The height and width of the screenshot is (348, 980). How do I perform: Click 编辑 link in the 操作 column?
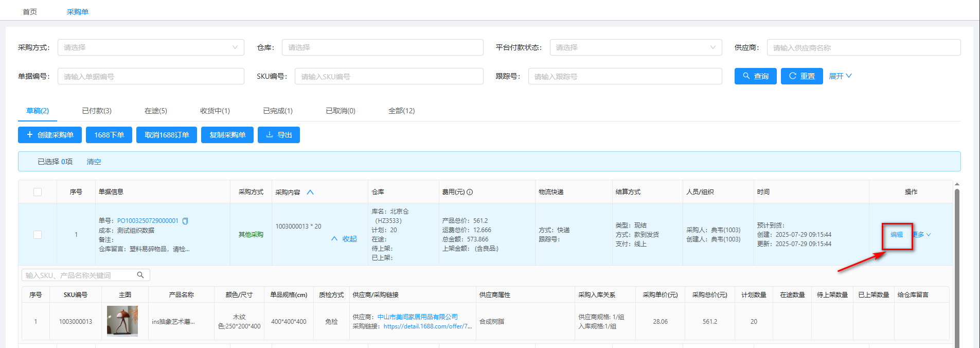[x=897, y=235]
